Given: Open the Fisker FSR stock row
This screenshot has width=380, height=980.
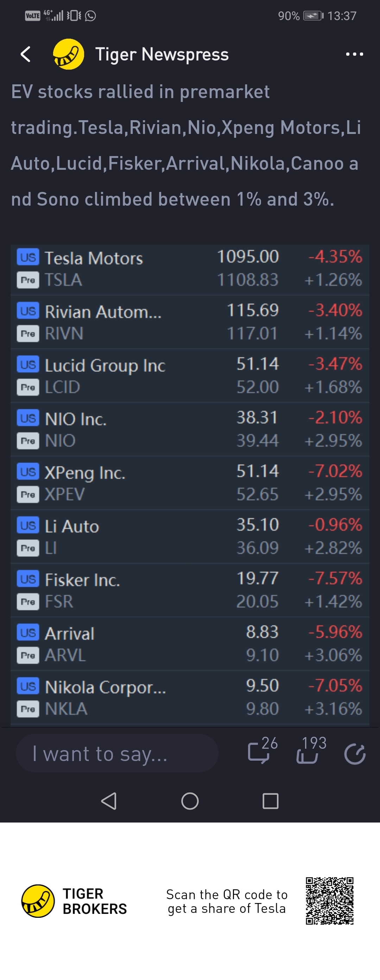Looking at the screenshot, I should [x=190, y=591].
